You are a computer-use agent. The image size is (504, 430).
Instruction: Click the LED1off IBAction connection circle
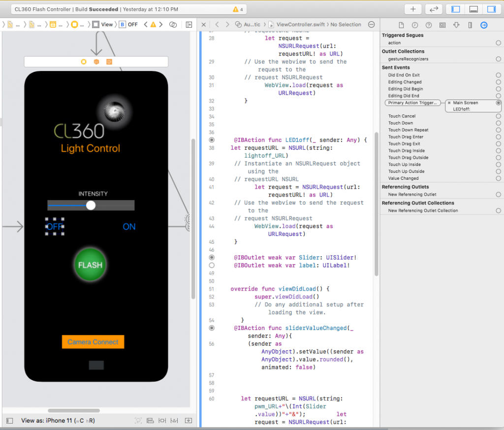point(212,140)
